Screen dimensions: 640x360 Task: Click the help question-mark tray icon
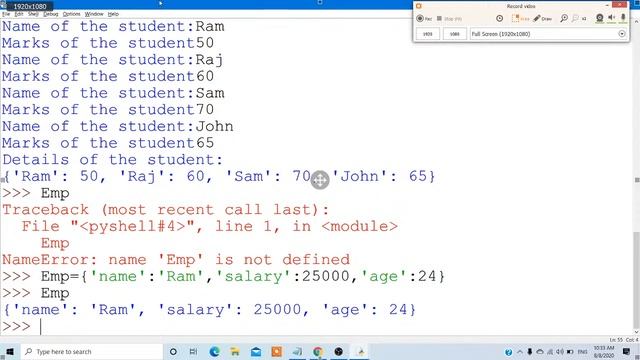click(509, 352)
